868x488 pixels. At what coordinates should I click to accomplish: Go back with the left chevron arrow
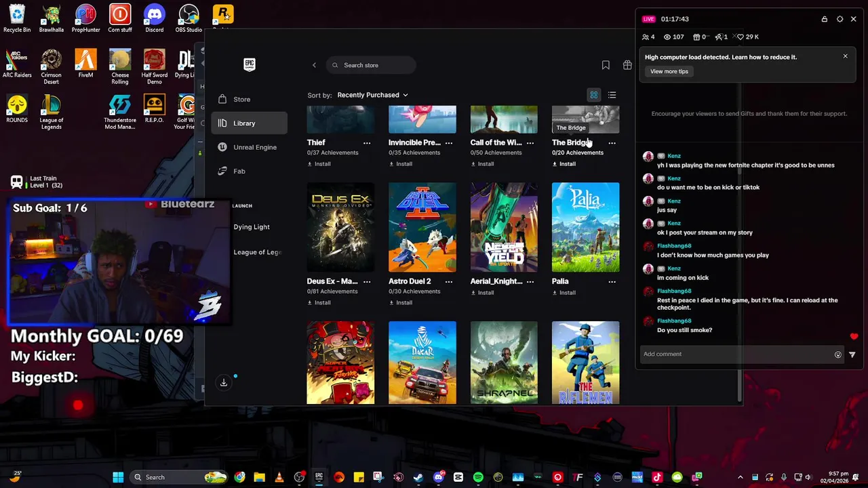314,65
